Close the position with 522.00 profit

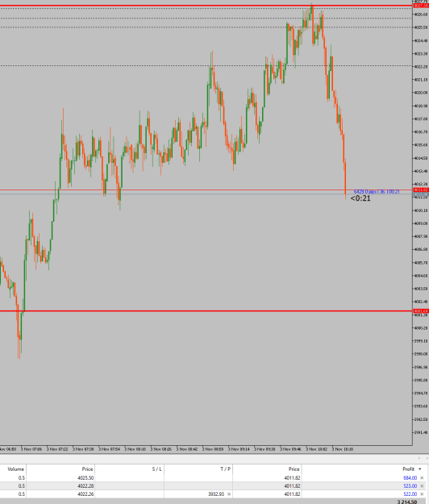[x=422, y=494]
